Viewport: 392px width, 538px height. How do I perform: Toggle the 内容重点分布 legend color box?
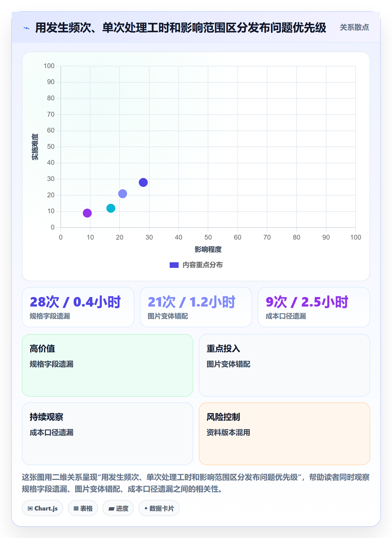[x=174, y=265]
